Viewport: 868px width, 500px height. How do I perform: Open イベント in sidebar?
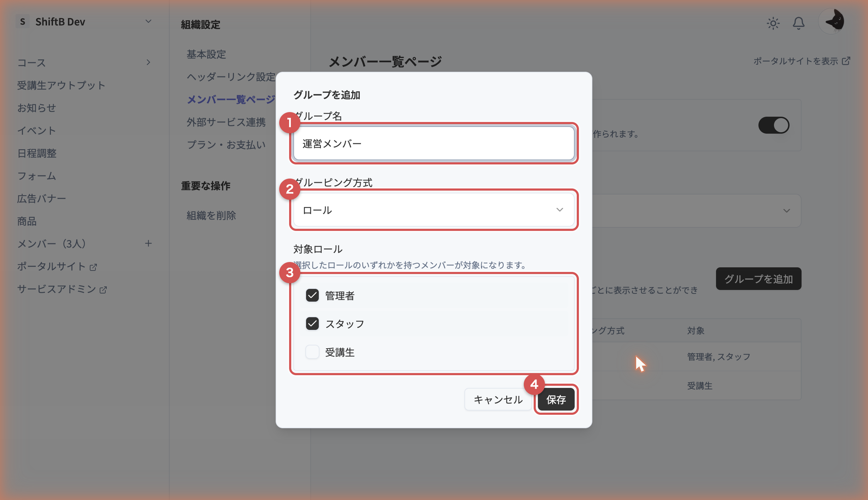pos(37,130)
